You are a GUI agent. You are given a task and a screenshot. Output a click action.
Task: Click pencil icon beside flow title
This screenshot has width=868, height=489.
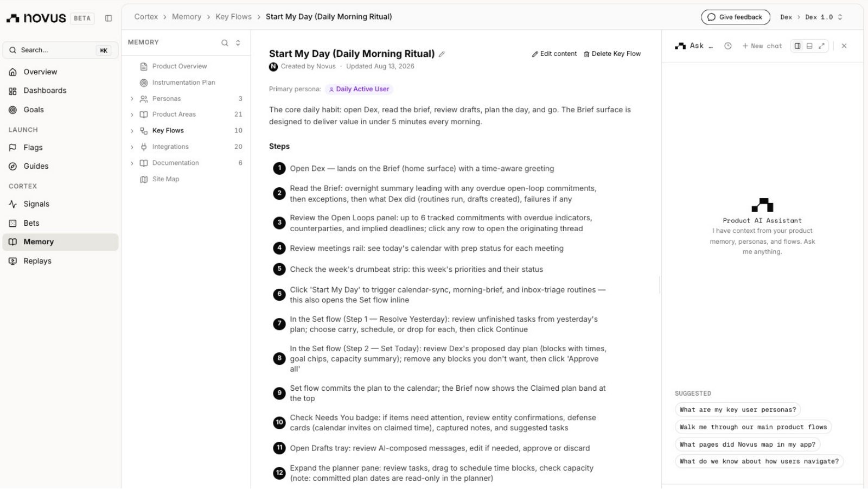point(442,54)
